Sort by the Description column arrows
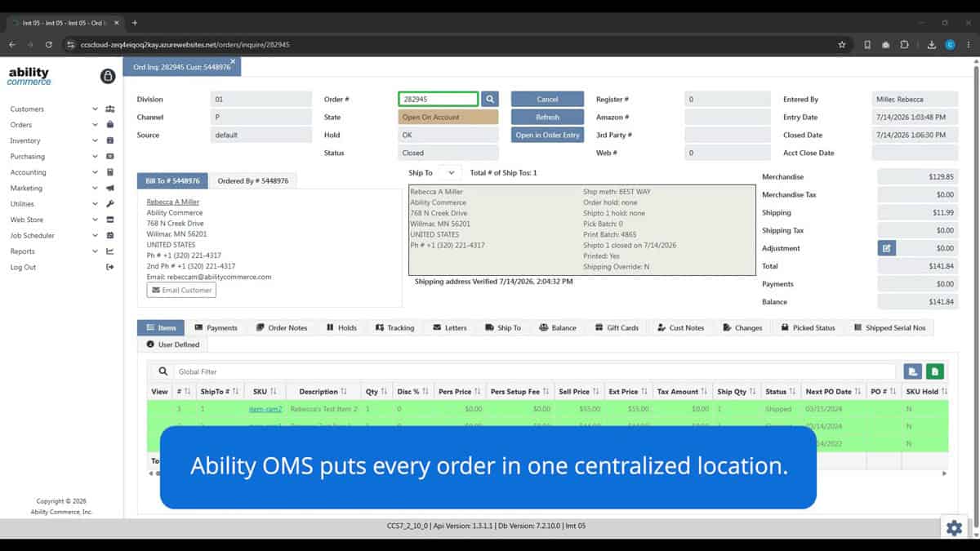 344,392
